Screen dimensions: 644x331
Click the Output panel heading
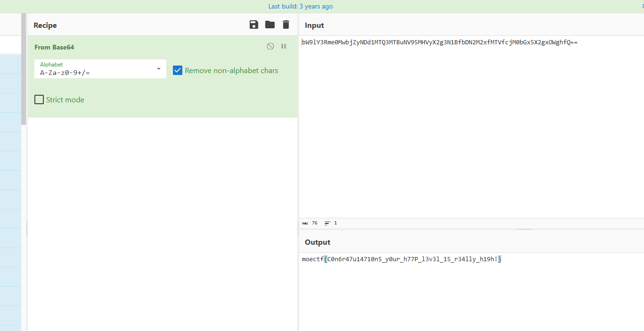pos(318,242)
